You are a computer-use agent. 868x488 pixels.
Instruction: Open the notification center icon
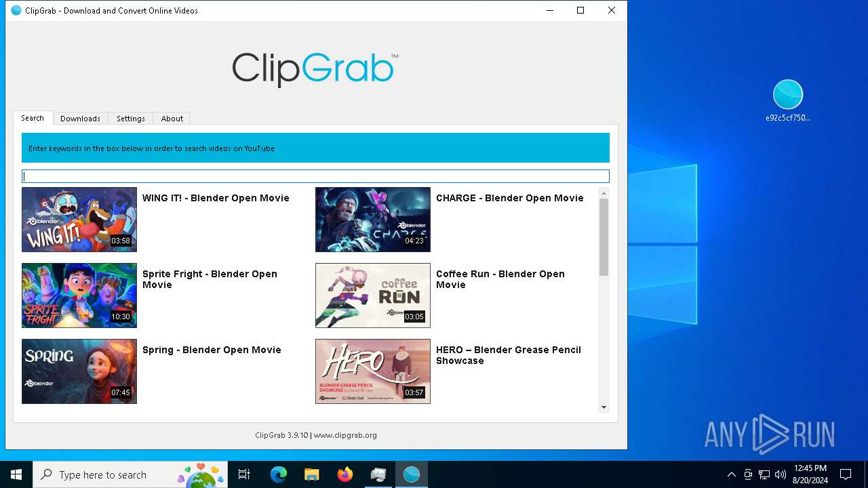pos(846,474)
